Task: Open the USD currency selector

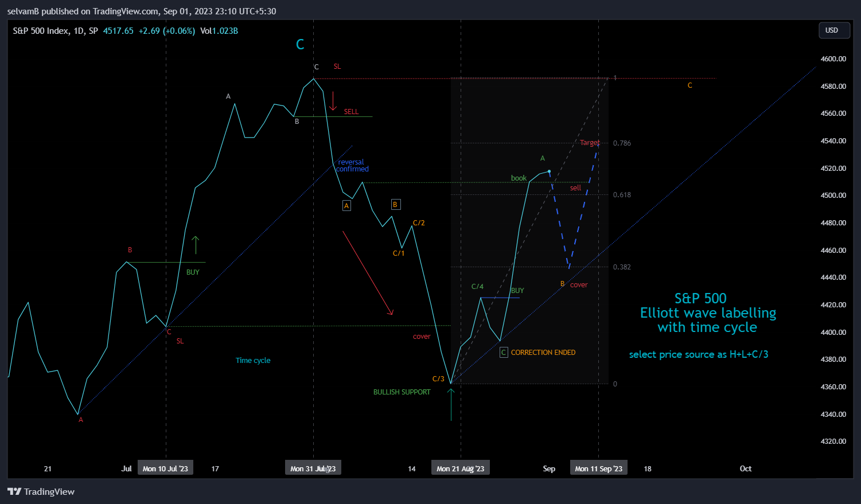Action: pyautogui.click(x=833, y=30)
